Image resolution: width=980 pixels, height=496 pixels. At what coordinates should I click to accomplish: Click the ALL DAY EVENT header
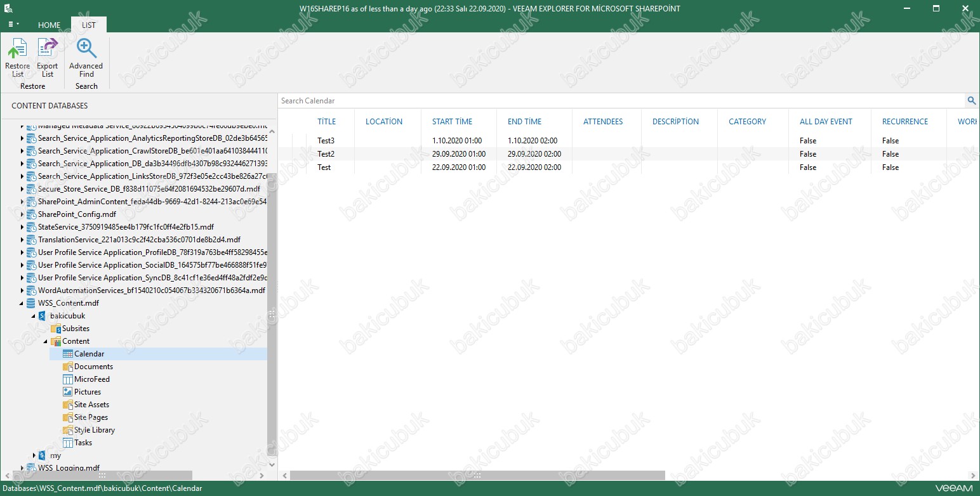click(x=826, y=121)
